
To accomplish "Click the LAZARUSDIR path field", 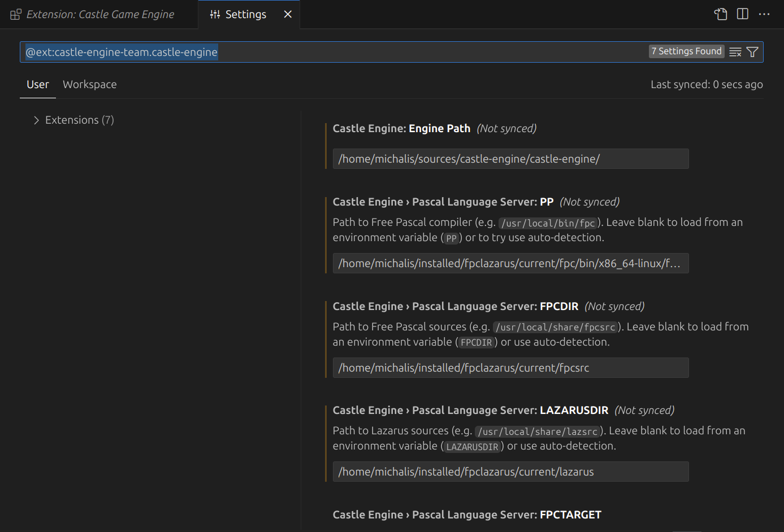I will 510,472.
